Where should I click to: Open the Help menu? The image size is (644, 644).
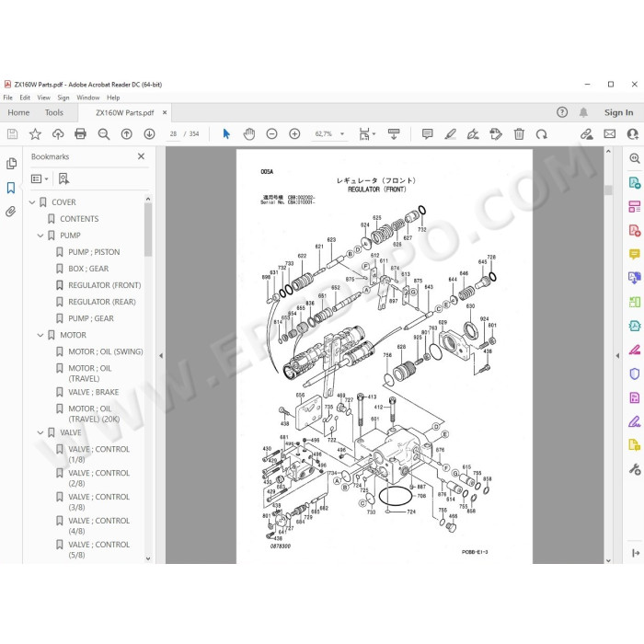(x=113, y=98)
